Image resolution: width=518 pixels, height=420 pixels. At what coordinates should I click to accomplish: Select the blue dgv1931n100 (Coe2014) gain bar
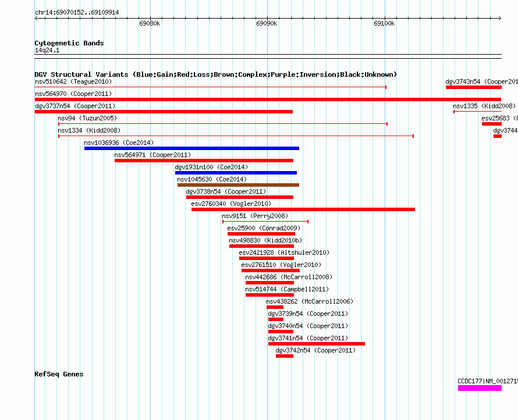click(x=236, y=173)
